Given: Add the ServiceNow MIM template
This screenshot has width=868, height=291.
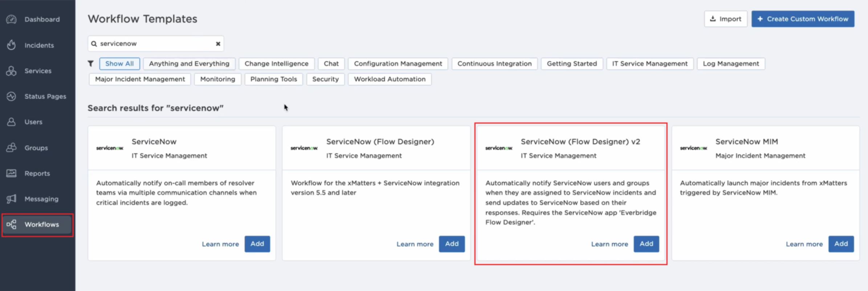Looking at the screenshot, I should pyautogui.click(x=841, y=244).
